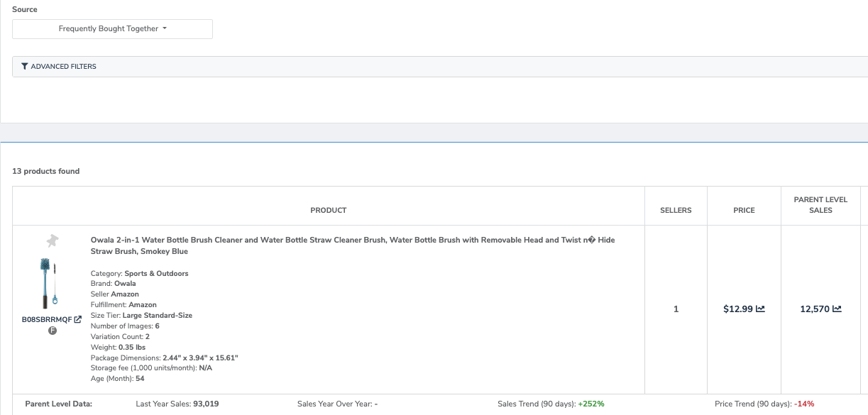
Task: Click the PARENT LEVEL SALES column header
Action: 821,205
